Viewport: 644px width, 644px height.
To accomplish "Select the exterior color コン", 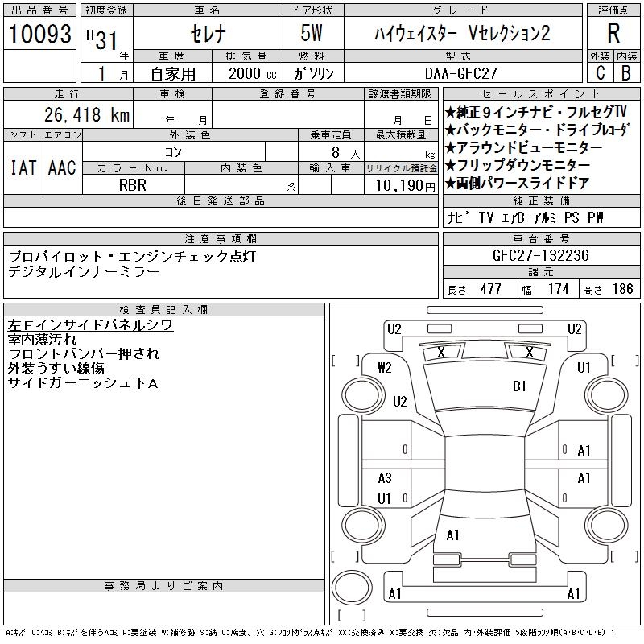I will click(173, 152).
